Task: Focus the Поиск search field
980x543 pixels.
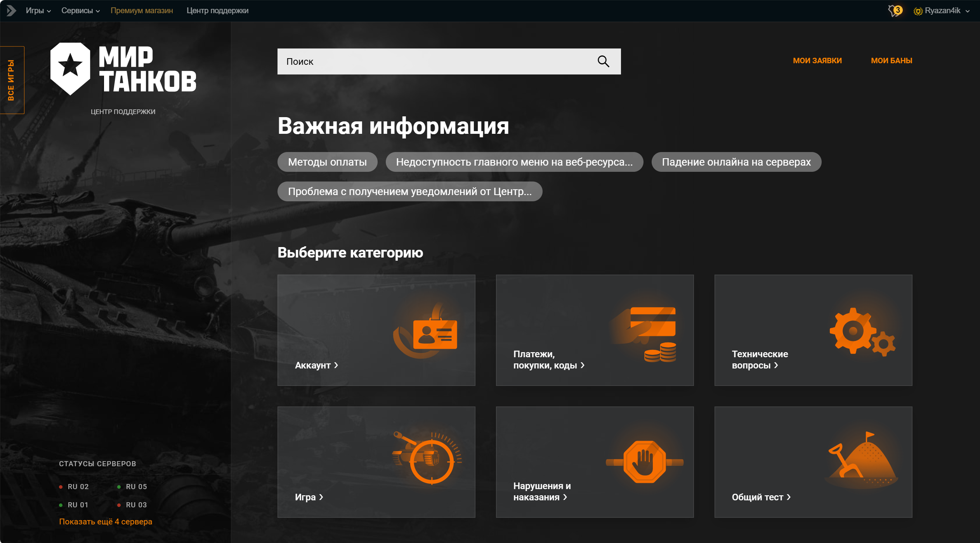Action: point(449,61)
